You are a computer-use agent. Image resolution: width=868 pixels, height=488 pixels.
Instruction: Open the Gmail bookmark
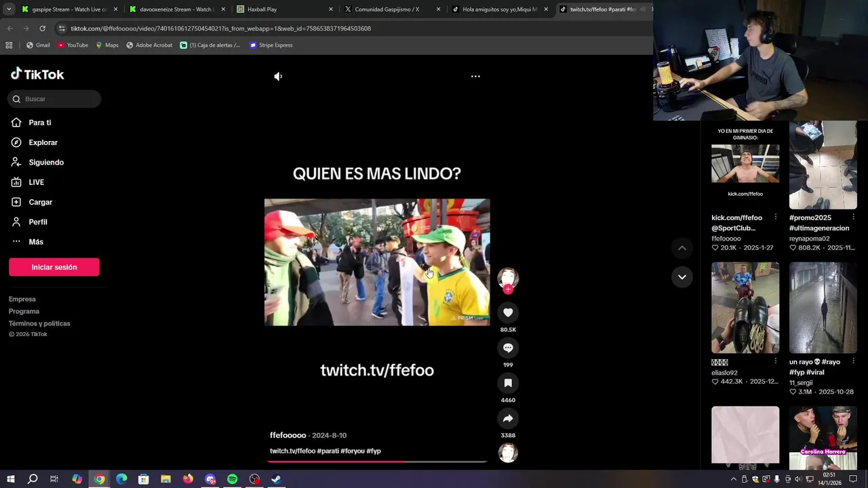coord(38,45)
